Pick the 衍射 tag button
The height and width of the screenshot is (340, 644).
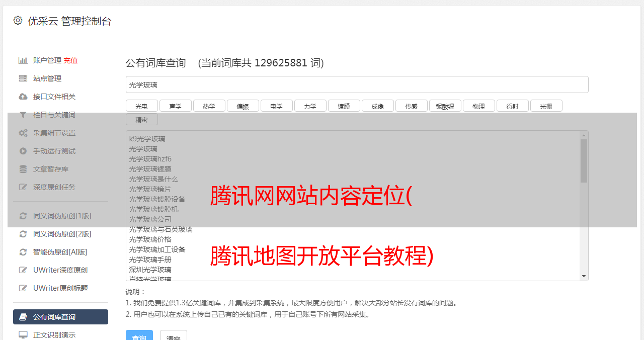coord(512,106)
